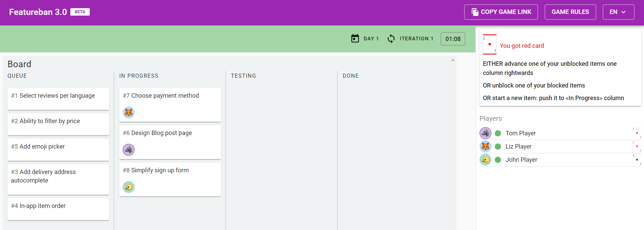
Task: Click Liz Player's red card icon
Action: pos(637,146)
